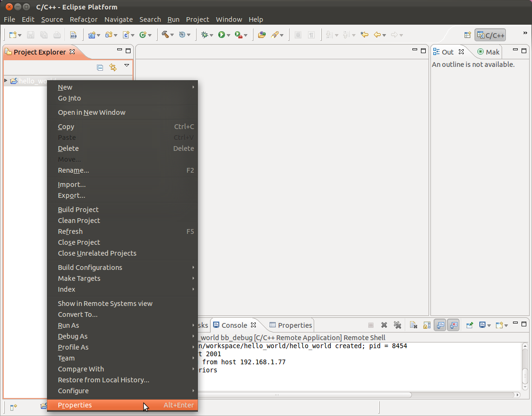Click the Display Selected Console icon

482,325
